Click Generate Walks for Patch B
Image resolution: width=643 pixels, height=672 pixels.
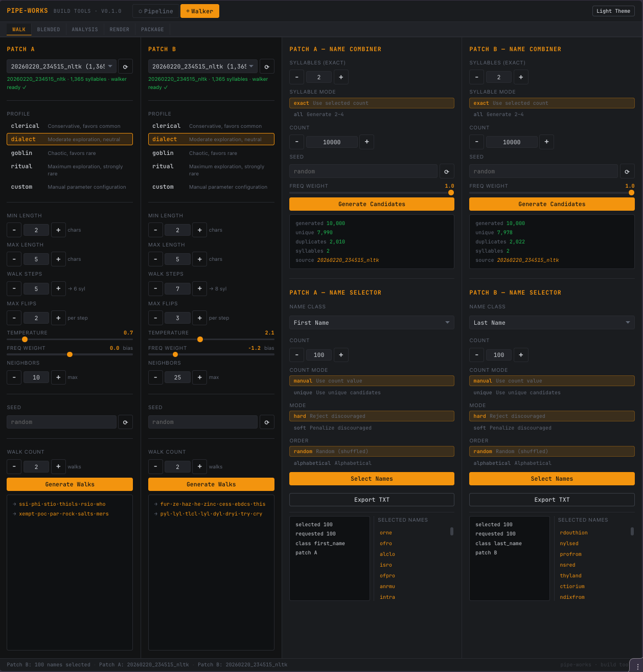(x=211, y=484)
